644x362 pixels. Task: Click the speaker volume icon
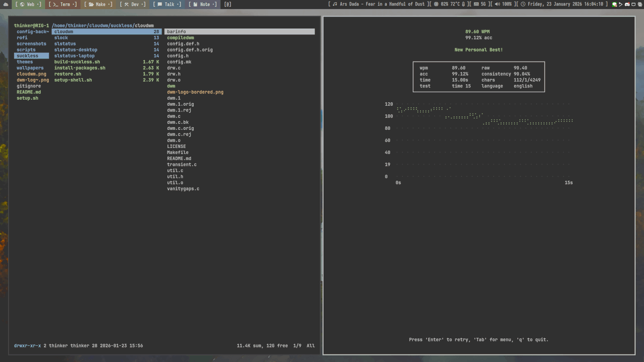pyautogui.click(x=497, y=4)
